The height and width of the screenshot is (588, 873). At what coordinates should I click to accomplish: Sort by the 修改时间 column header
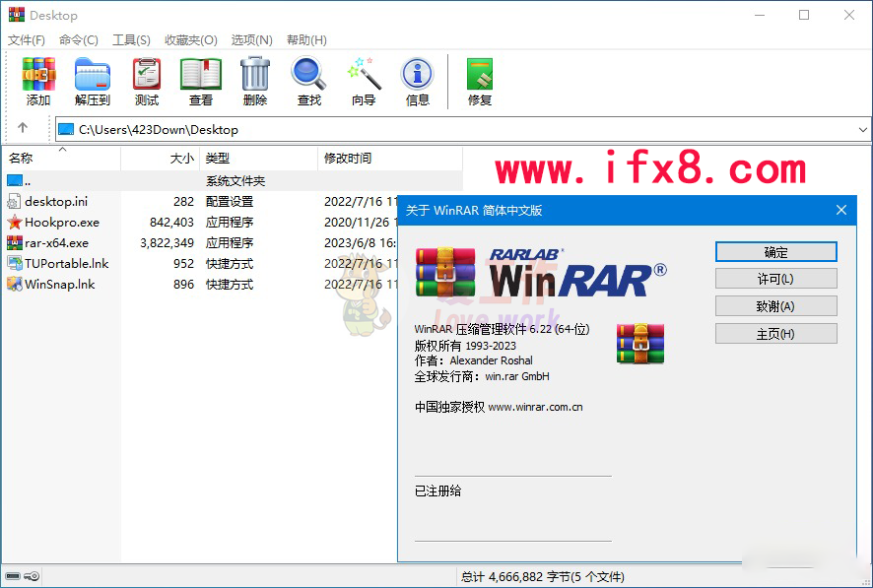click(390, 159)
